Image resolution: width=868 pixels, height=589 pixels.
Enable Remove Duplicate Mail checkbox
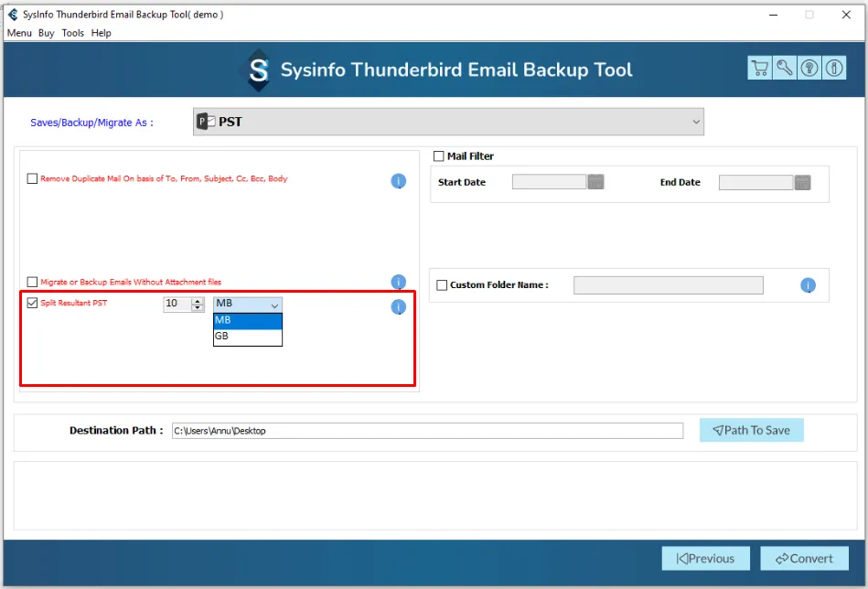point(32,178)
